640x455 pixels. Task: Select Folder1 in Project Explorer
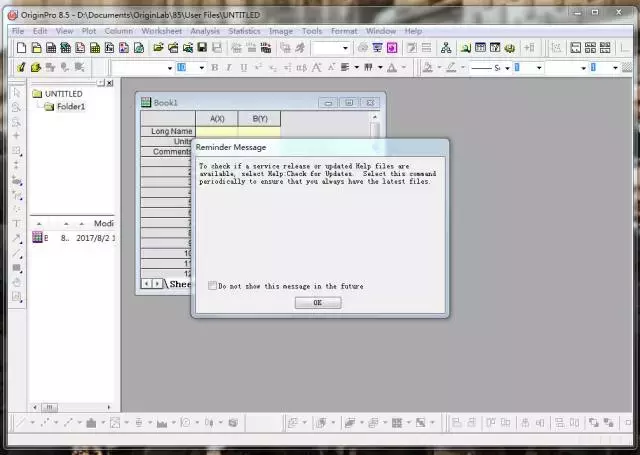click(71, 107)
